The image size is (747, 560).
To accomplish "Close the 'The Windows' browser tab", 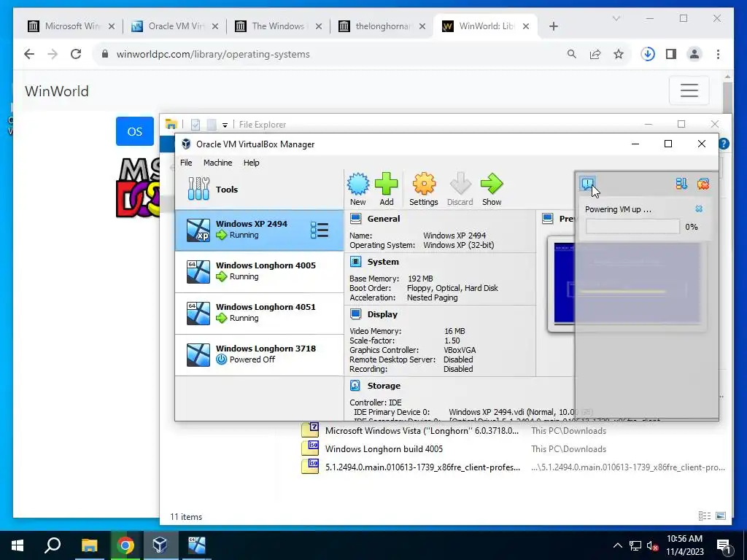I will pos(319,26).
